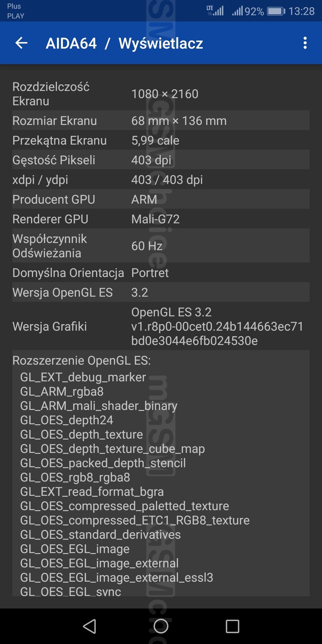Tap the 13:28 clock in status bar
322x644 pixels.
(x=301, y=11)
